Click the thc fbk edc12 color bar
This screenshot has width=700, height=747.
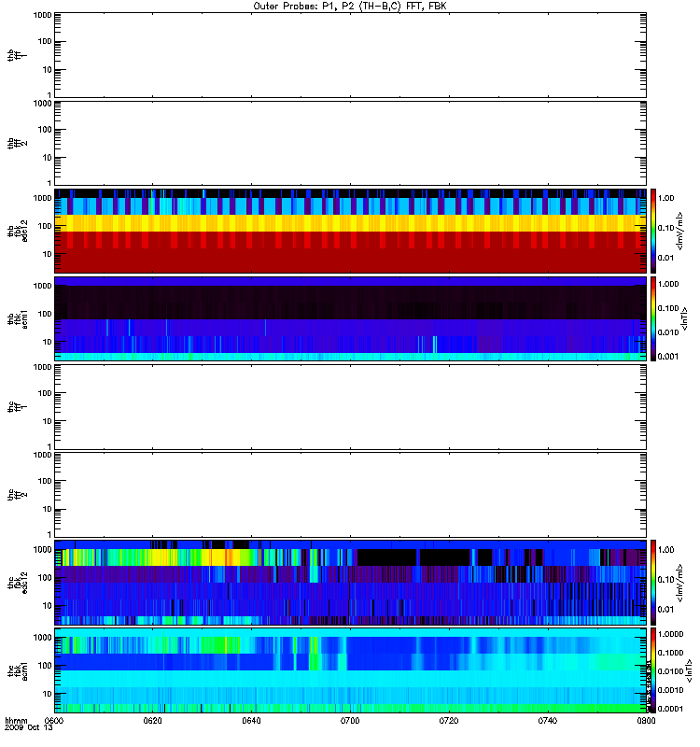pyautogui.click(x=653, y=582)
